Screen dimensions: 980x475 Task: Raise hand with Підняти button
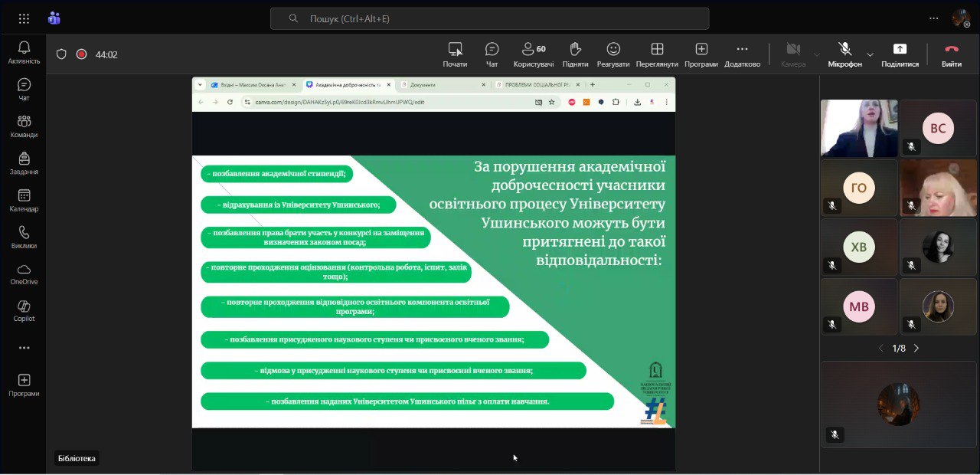[x=575, y=54]
